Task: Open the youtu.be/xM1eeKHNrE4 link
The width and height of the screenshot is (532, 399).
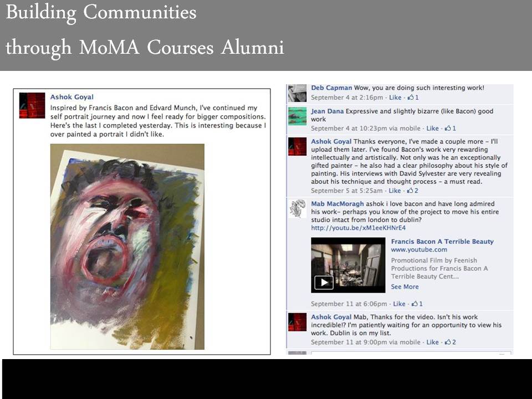Action: (359, 228)
